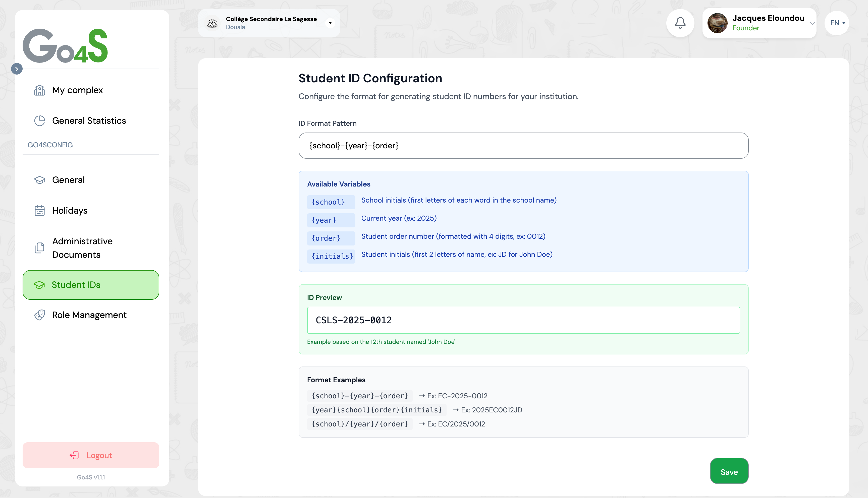The width and height of the screenshot is (868, 498).
Task: Click the Role Management masks icon
Action: point(40,315)
